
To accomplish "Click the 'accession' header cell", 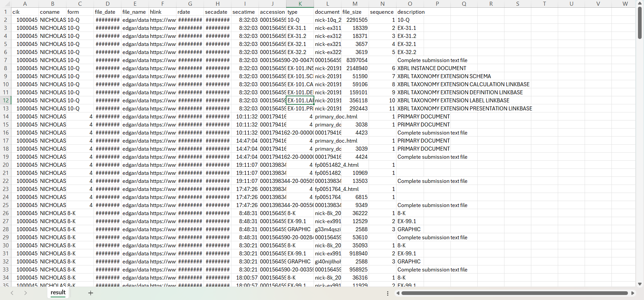I will click(272, 12).
